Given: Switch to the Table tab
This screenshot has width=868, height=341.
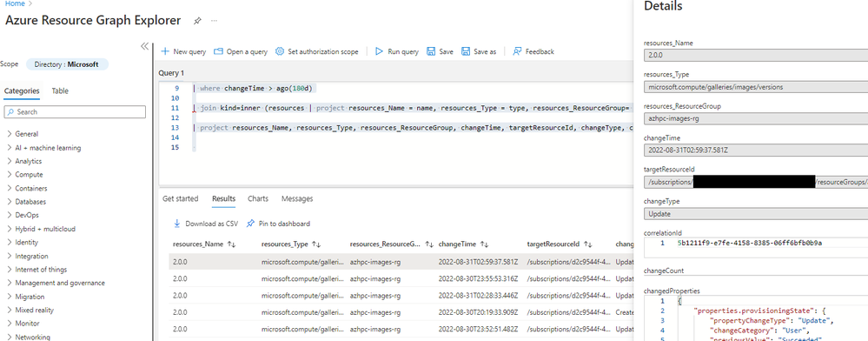Looking at the screenshot, I should pos(60,91).
